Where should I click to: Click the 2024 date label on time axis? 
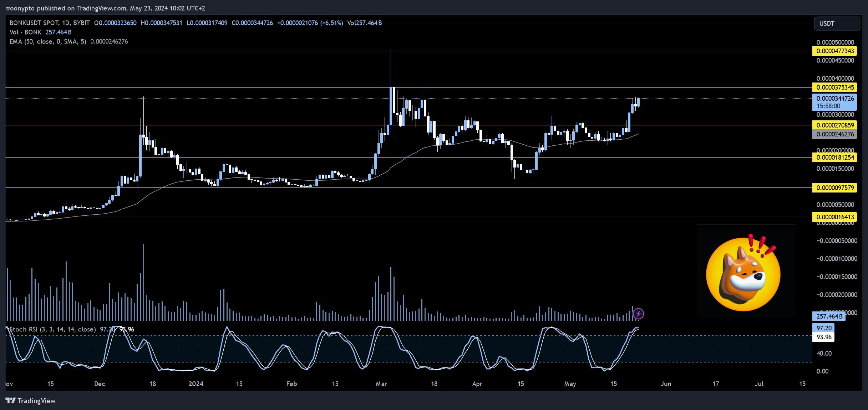pos(196,384)
